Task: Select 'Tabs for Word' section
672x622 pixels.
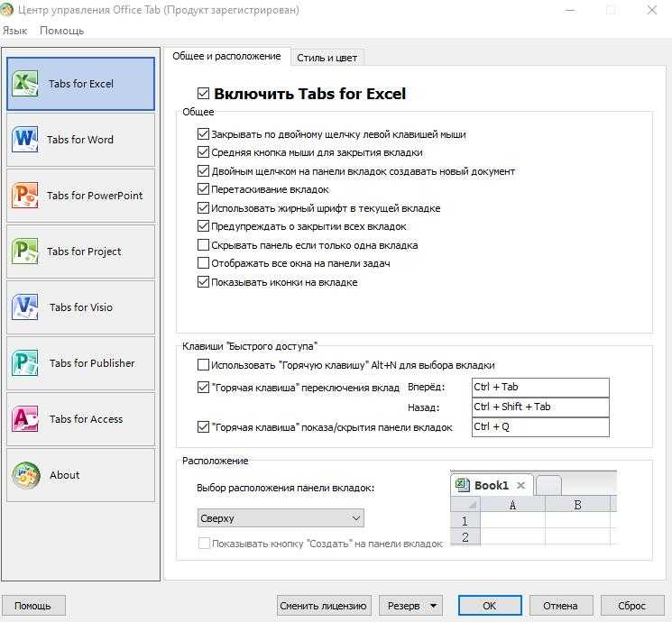Action: 80,140
